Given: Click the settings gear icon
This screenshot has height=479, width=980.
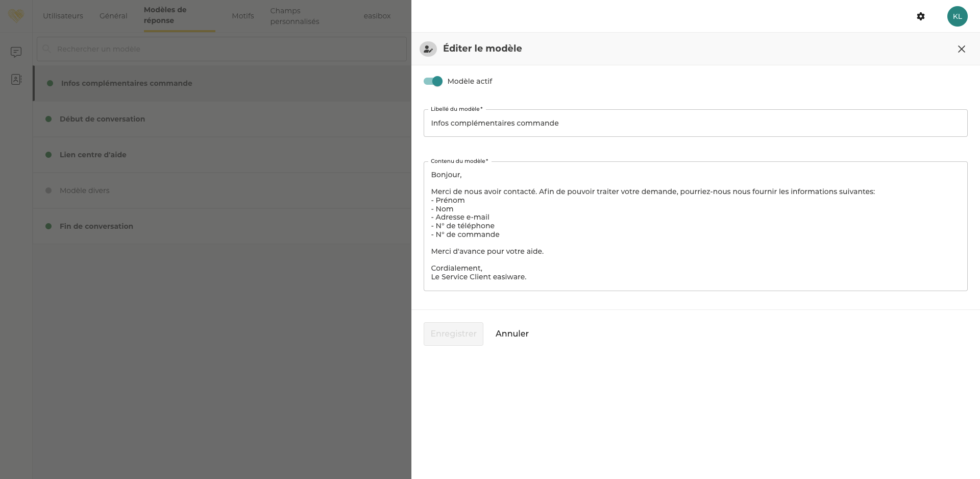Looking at the screenshot, I should pyautogui.click(x=920, y=16).
